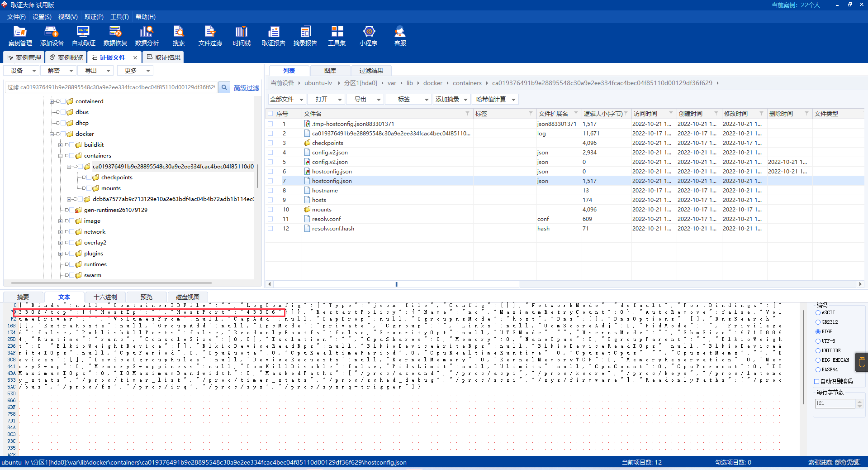Viewport: 868px width, 470px height.
Task: Click the hostname file icon in the list
Action: (307, 191)
